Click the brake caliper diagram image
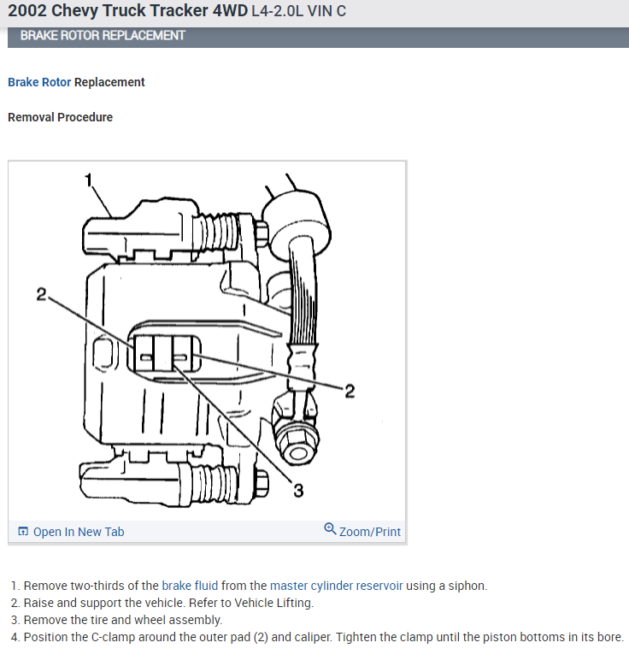629x672 pixels. [207, 341]
